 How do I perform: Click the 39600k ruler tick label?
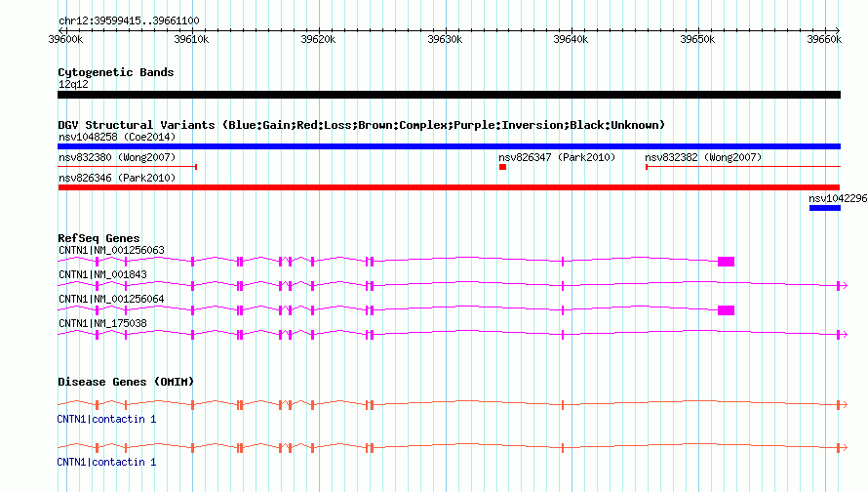coord(66,39)
